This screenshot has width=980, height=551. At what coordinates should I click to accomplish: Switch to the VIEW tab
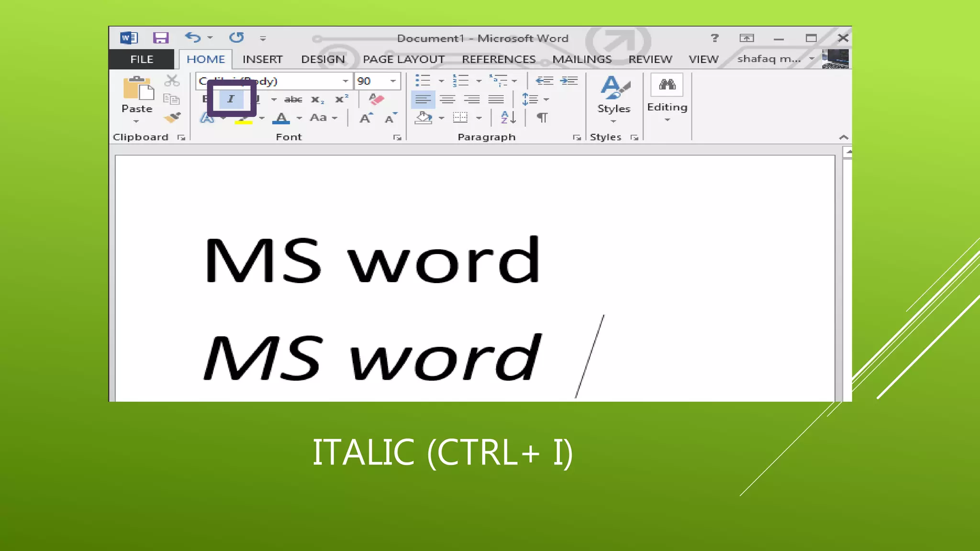(703, 59)
